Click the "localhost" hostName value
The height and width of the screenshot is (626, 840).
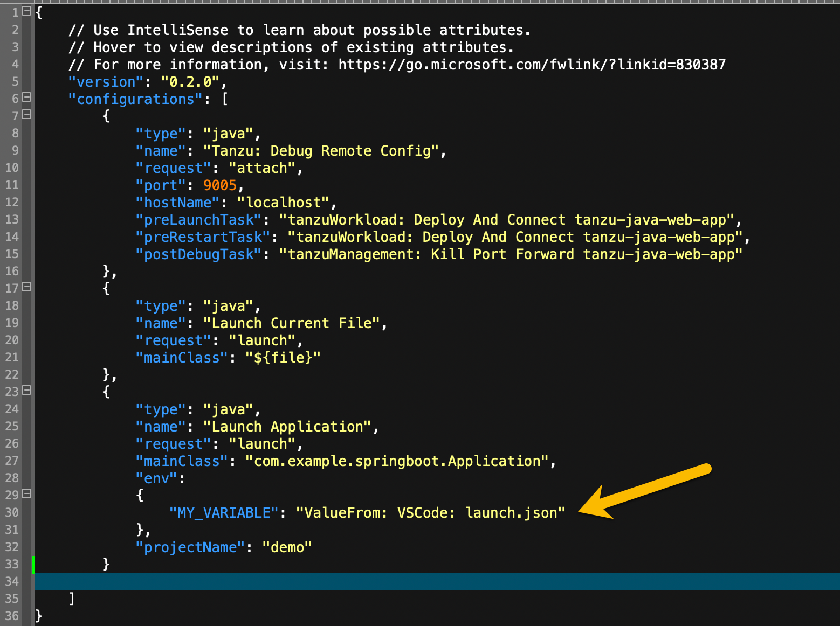coord(283,203)
